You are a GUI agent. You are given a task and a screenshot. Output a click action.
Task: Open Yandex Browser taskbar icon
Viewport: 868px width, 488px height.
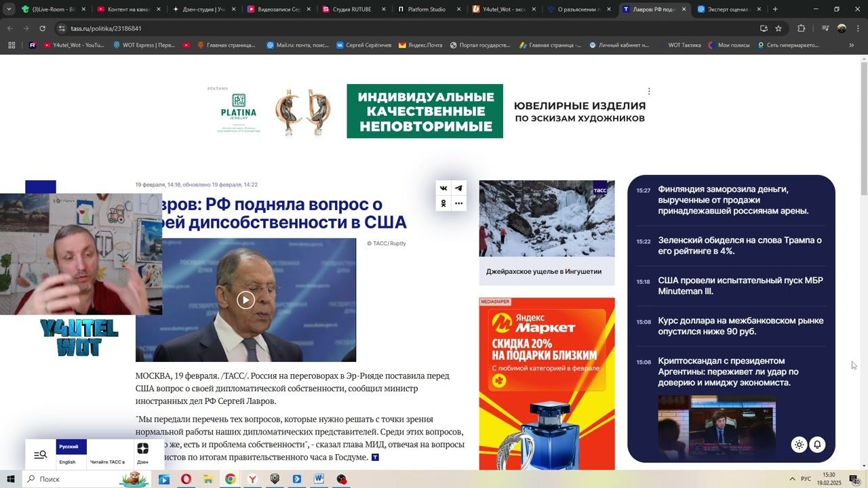[x=252, y=479]
